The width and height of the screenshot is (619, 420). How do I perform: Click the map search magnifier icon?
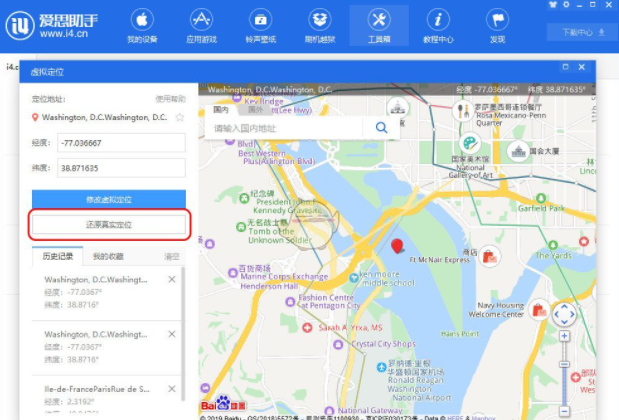(381, 128)
